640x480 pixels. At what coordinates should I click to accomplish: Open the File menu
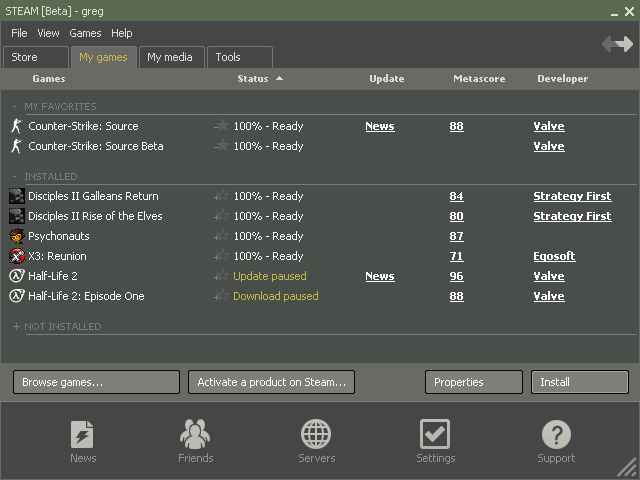[x=19, y=33]
